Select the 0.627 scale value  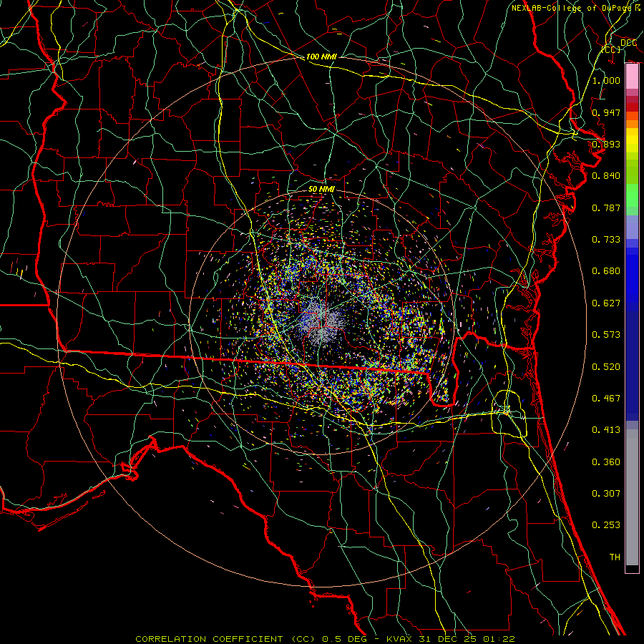606,303
